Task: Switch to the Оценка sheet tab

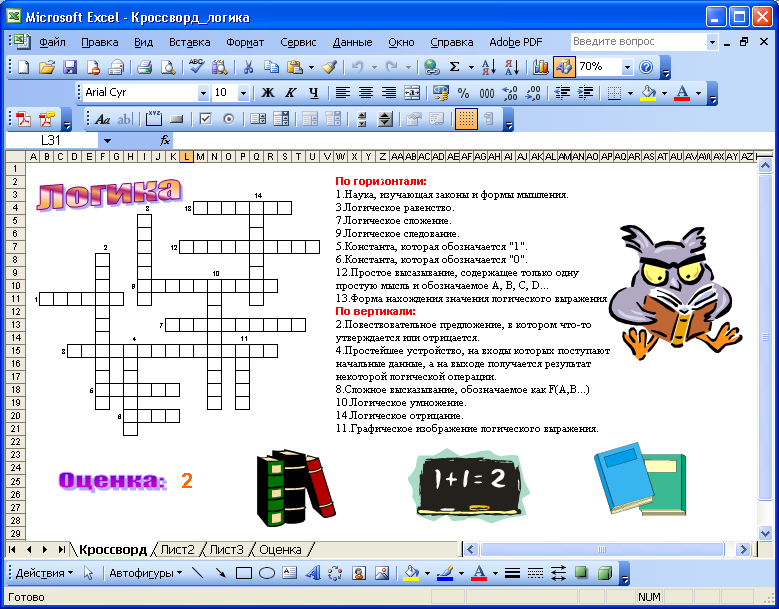Action: [280, 549]
